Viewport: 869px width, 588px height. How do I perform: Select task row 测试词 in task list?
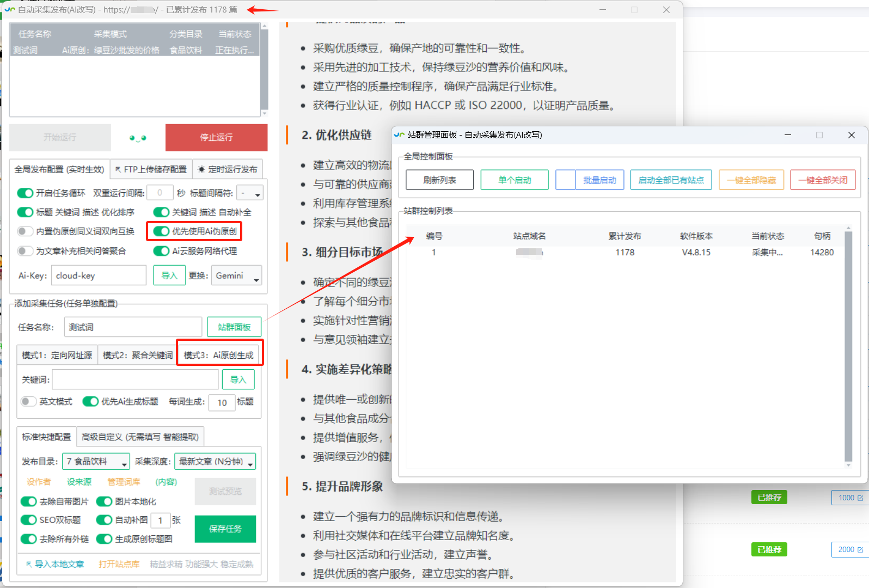tap(134, 50)
